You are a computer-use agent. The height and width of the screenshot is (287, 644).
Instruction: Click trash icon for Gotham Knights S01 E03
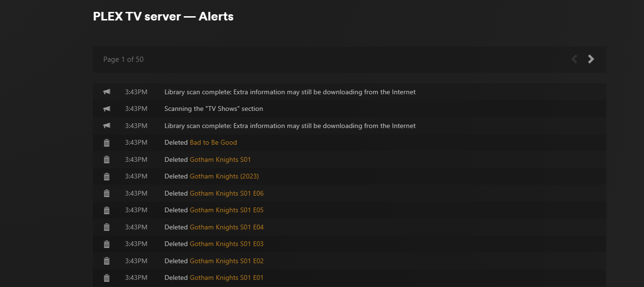click(107, 244)
